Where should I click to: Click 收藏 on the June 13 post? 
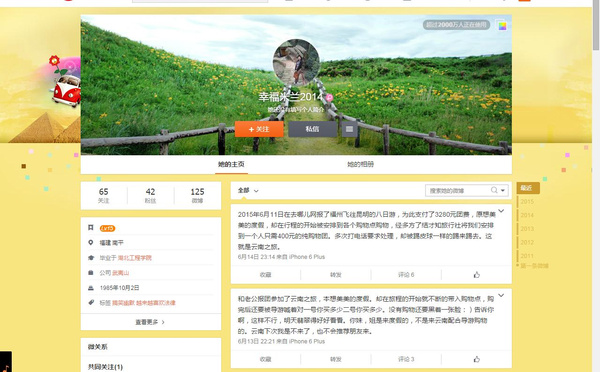point(266,359)
